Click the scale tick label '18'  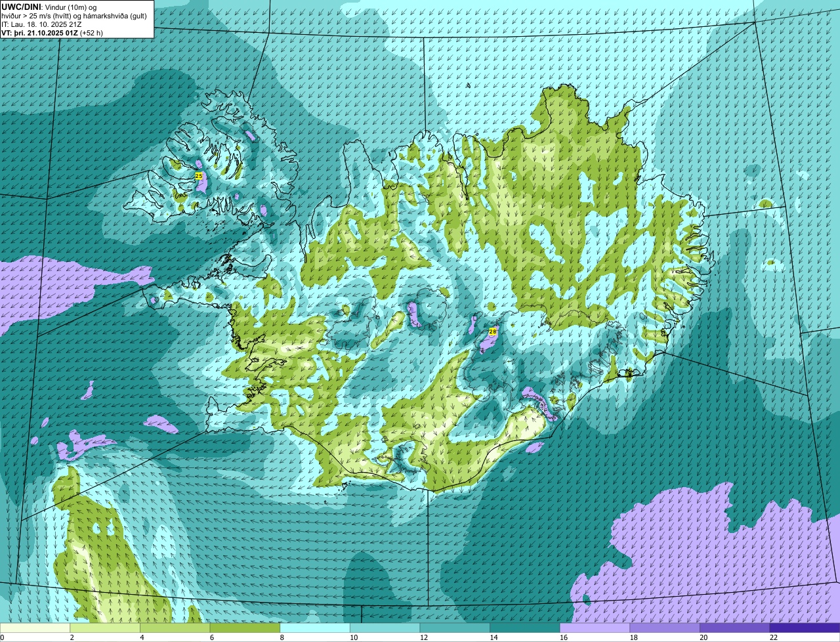click(x=634, y=637)
